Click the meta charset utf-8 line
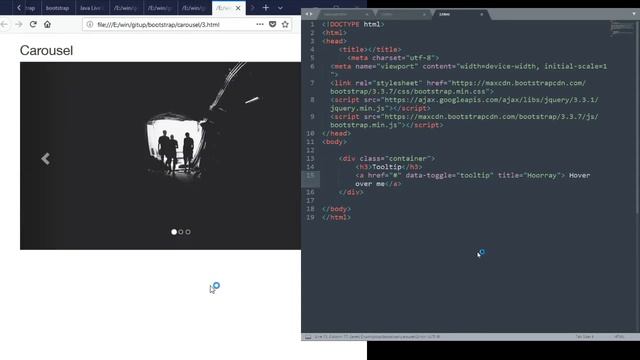The height and width of the screenshot is (360, 640). 393,58
